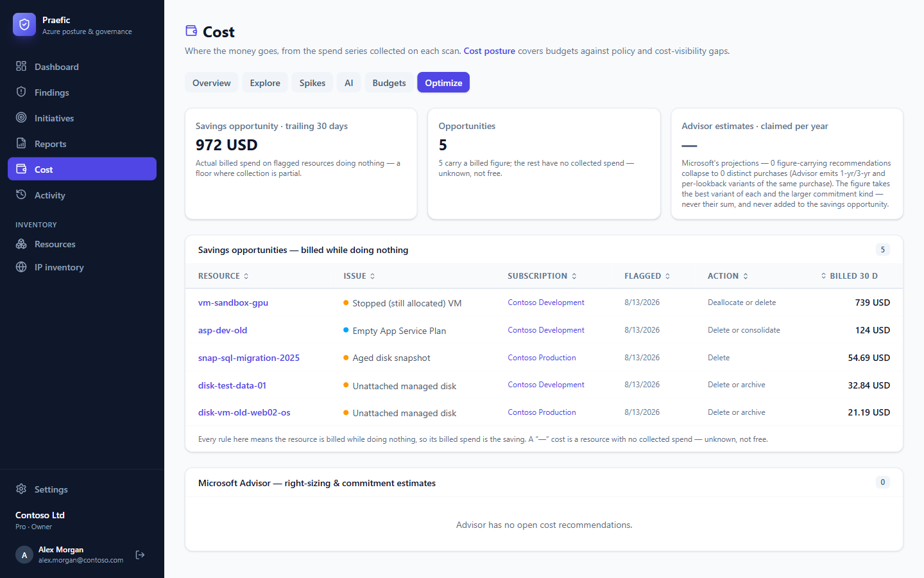The height and width of the screenshot is (578, 924).
Task: Sort table by Subscription column
Action: tap(542, 276)
